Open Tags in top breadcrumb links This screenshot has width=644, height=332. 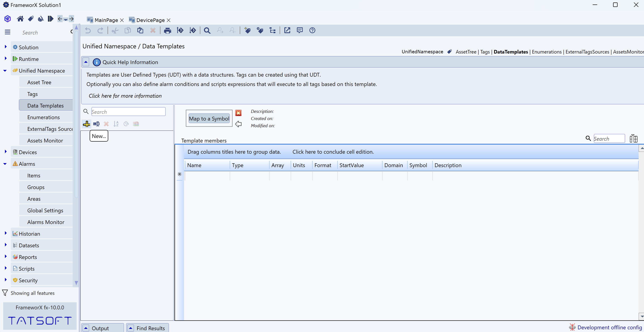tap(485, 52)
